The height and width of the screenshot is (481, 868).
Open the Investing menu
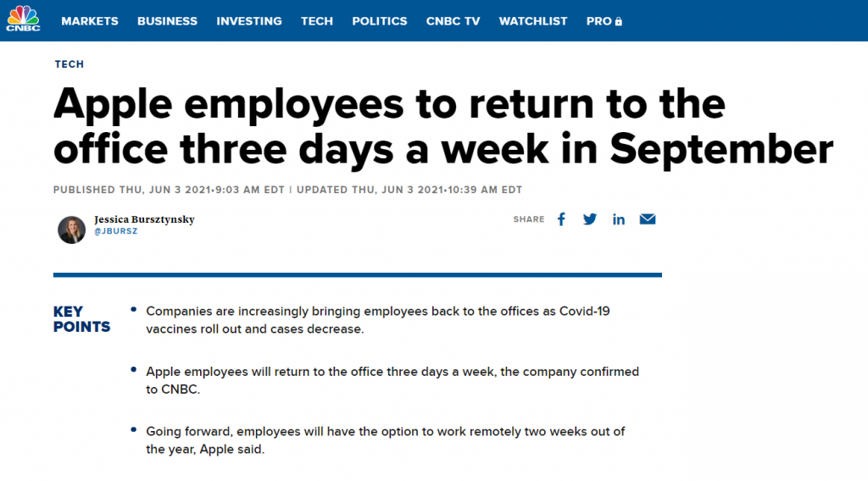pyautogui.click(x=249, y=21)
